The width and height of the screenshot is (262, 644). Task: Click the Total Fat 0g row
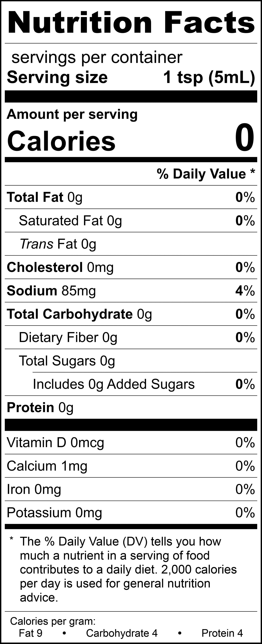click(45, 197)
